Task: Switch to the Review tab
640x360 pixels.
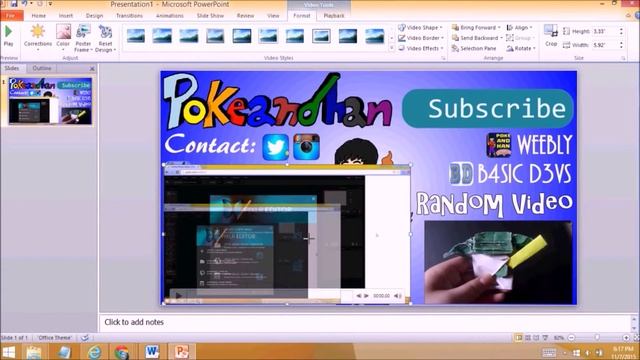Action: (x=245, y=16)
